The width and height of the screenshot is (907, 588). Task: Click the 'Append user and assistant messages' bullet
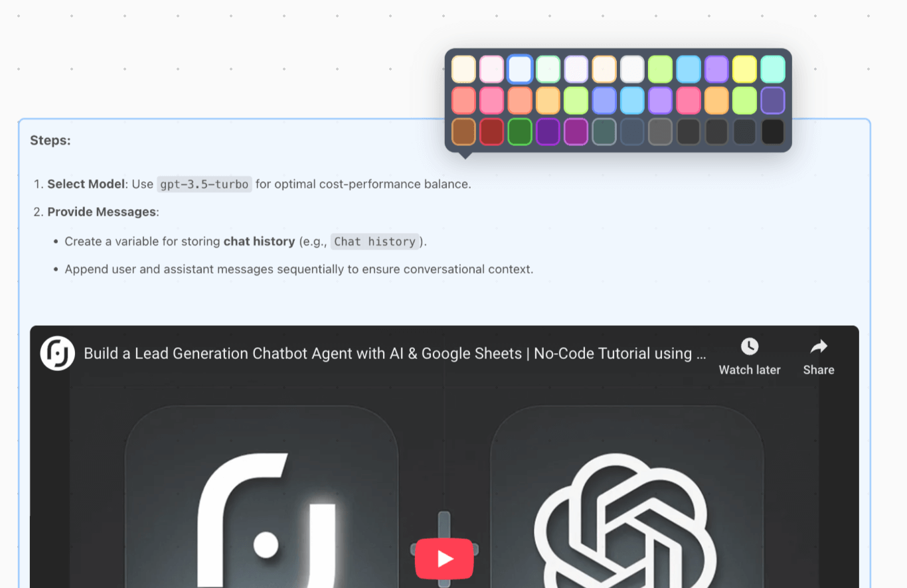click(299, 269)
